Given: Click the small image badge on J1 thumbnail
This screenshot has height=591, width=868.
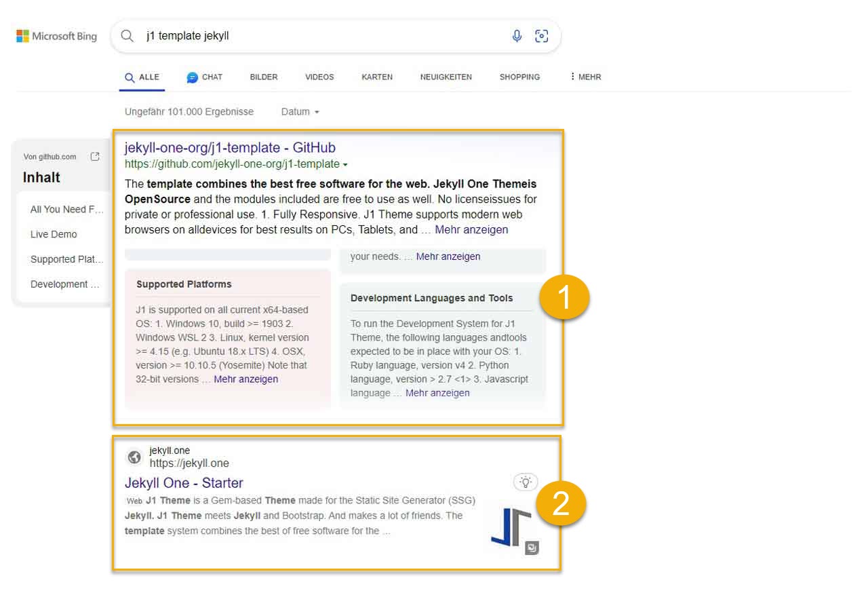Looking at the screenshot, I should (x=532, y=548).
